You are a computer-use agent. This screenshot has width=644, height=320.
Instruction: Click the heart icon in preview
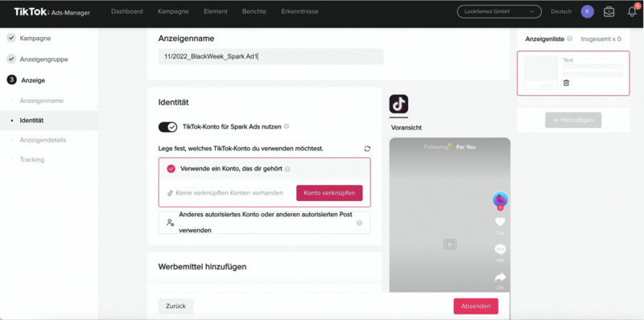pos(500,222)
